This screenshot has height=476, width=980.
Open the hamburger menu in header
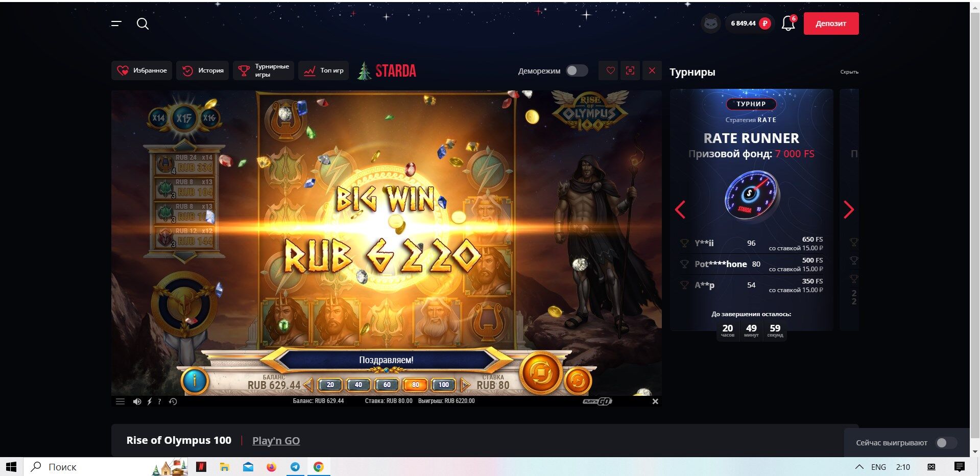coord(116,23)
